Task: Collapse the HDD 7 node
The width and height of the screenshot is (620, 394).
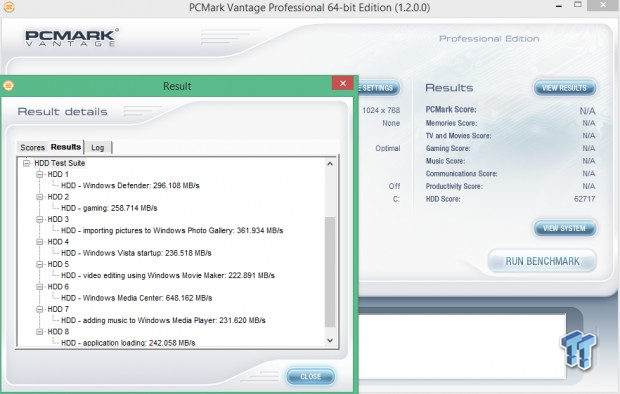Action: 40,309
